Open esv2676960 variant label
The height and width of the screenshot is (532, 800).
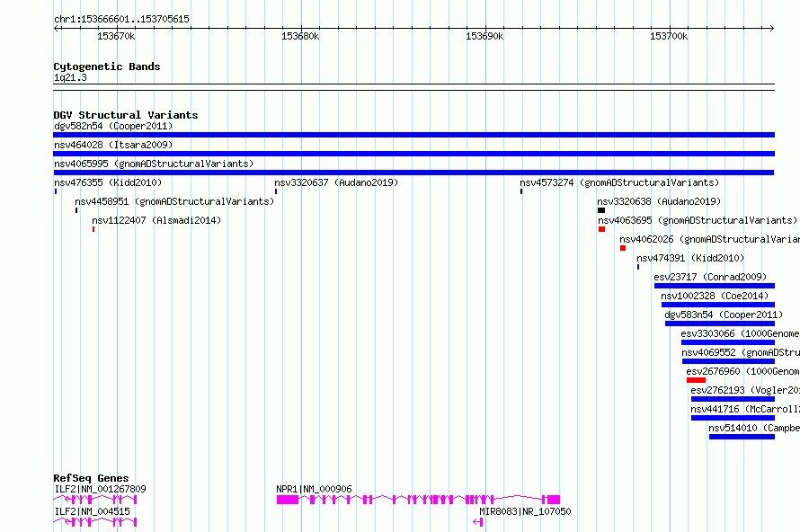pos(742,371)
